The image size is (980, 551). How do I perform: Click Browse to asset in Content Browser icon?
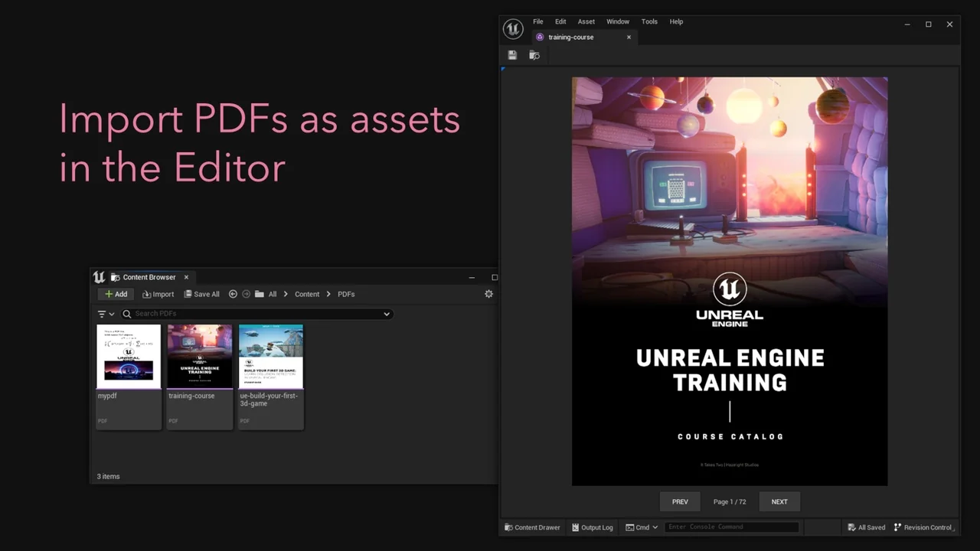[534, 55]
